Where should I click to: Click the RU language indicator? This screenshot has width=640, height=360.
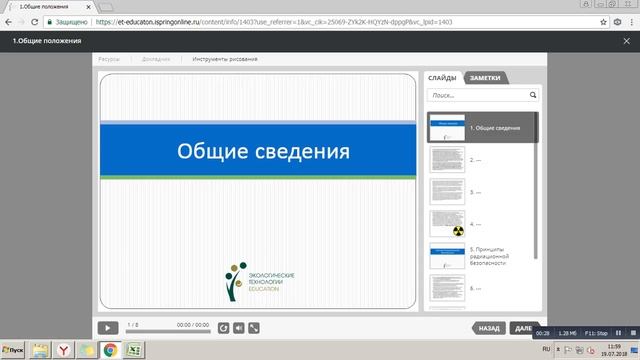point(546,349)
